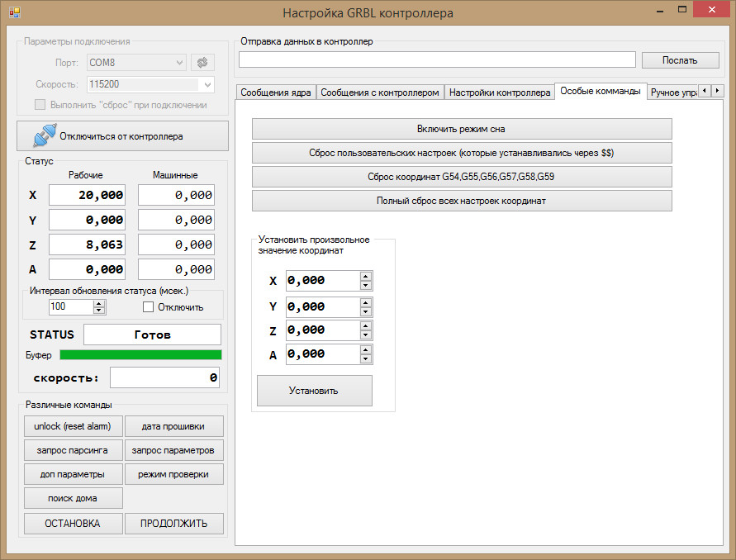The width and height of the screenshot is (736, 560).
Task: Click the 'Послать' send button
Action: [x=680, y=60]
